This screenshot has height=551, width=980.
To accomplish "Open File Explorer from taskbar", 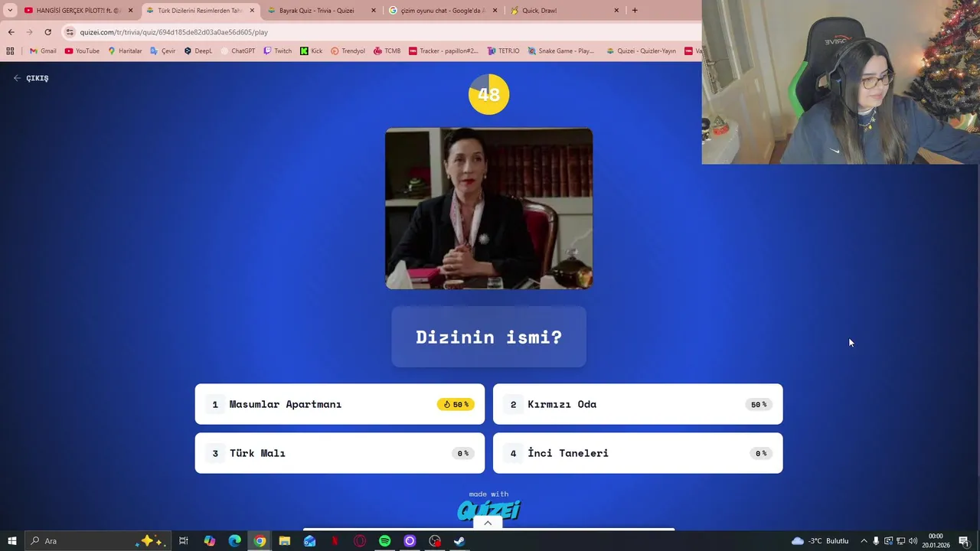I will point(284,541).
